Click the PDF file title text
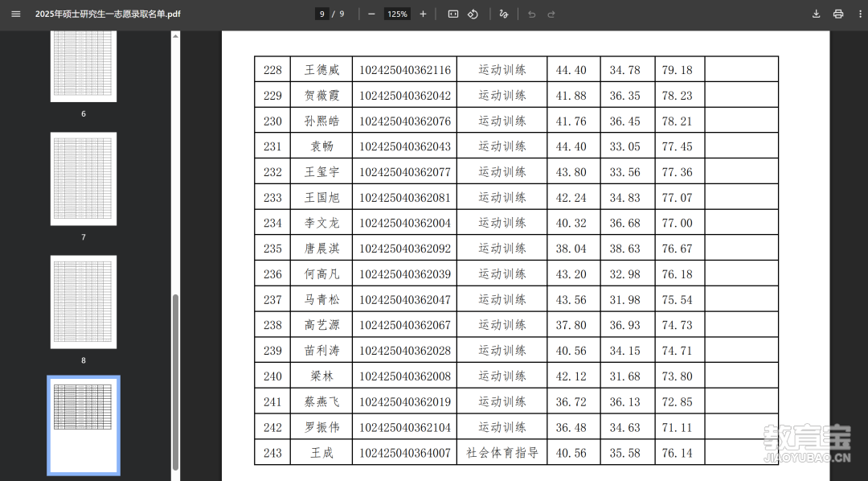 tap(108, 14)
